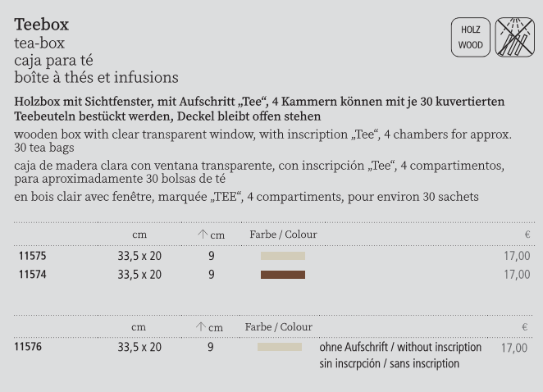Screen dimensions: 543x392
Task: Select article number 11575
Action: point(33,257)
